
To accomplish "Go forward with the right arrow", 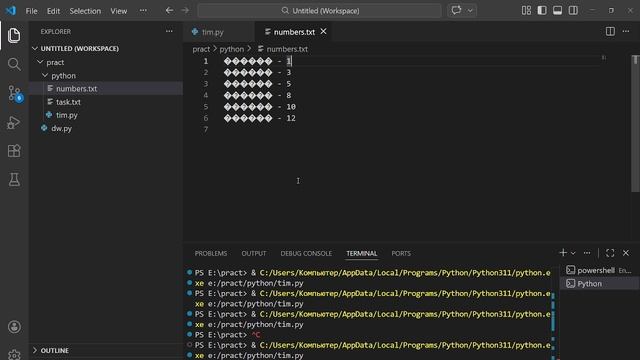I will pyautogui.click(x=185, y=11).
